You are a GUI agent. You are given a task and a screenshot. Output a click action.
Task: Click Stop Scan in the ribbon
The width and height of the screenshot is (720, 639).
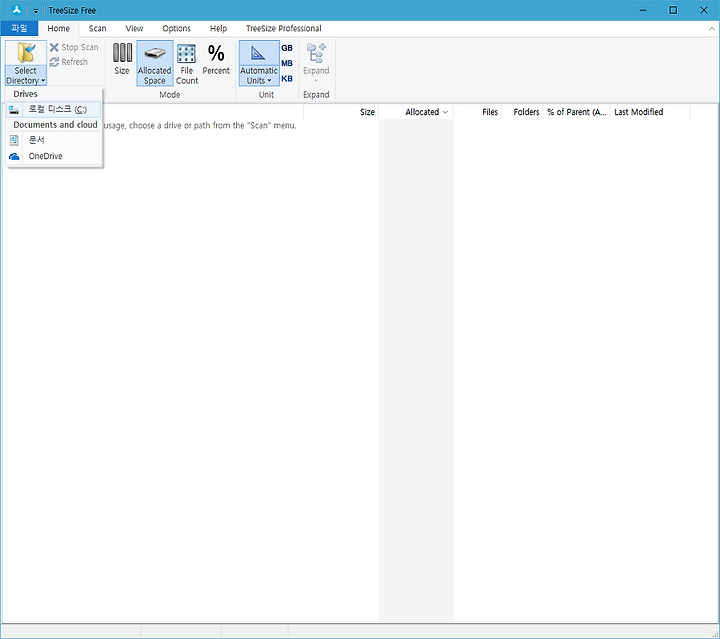[74, 47]
